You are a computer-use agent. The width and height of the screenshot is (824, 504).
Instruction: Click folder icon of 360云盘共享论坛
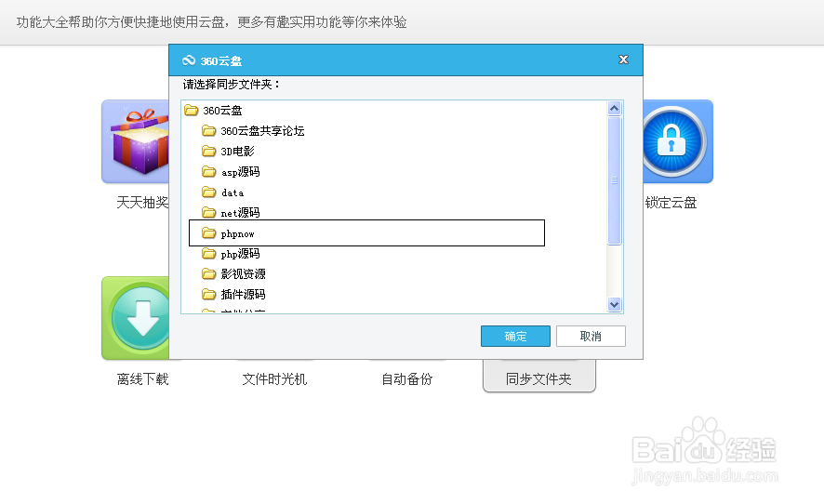[x=209, y=130]
